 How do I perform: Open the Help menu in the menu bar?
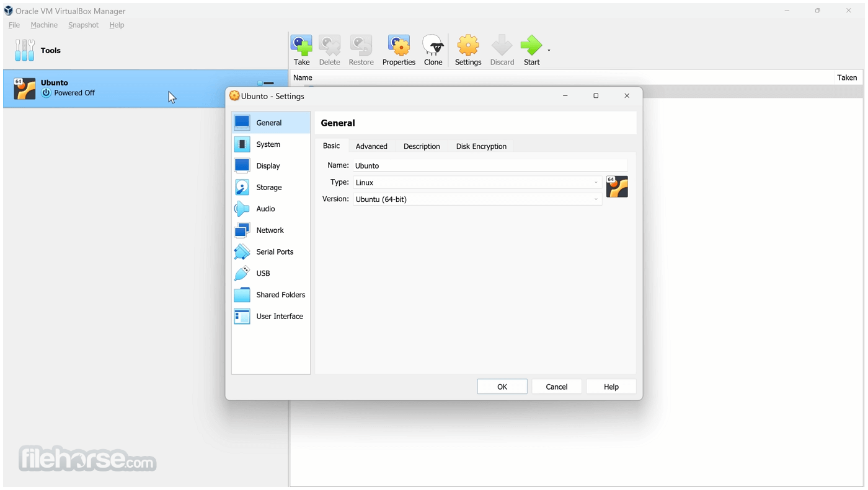[117, 25]
